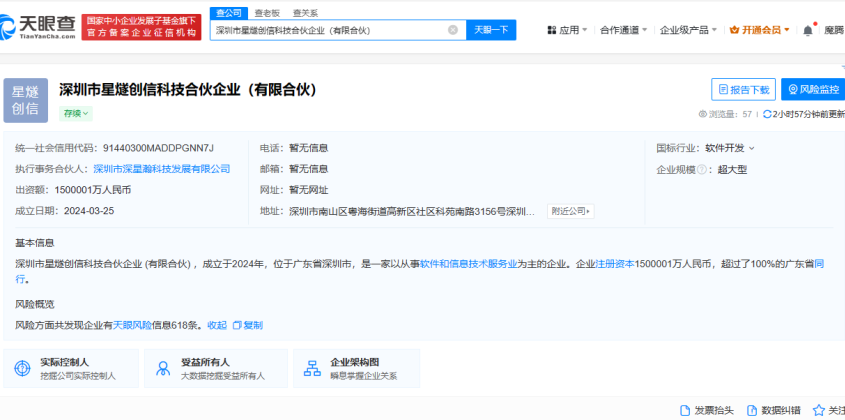Select the 查关系 tab
Screen dimensions: 845x420
(306, 13)
